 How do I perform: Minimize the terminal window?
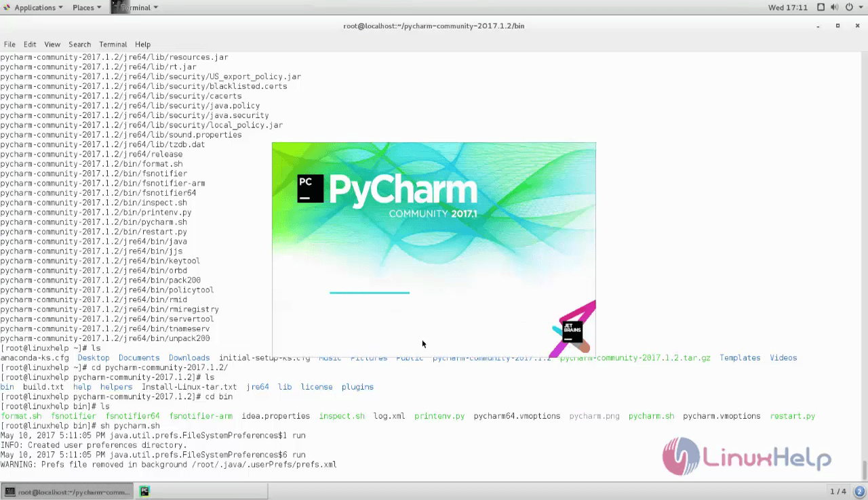click(818, 26)
